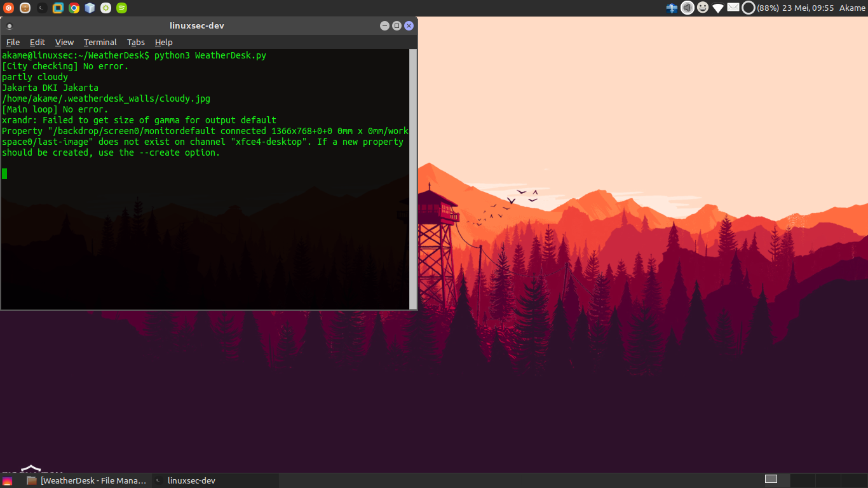Viewport: 868px width, 488px height.
Task: Click the 'partly cloudy' output line
Action: point(35,77)
